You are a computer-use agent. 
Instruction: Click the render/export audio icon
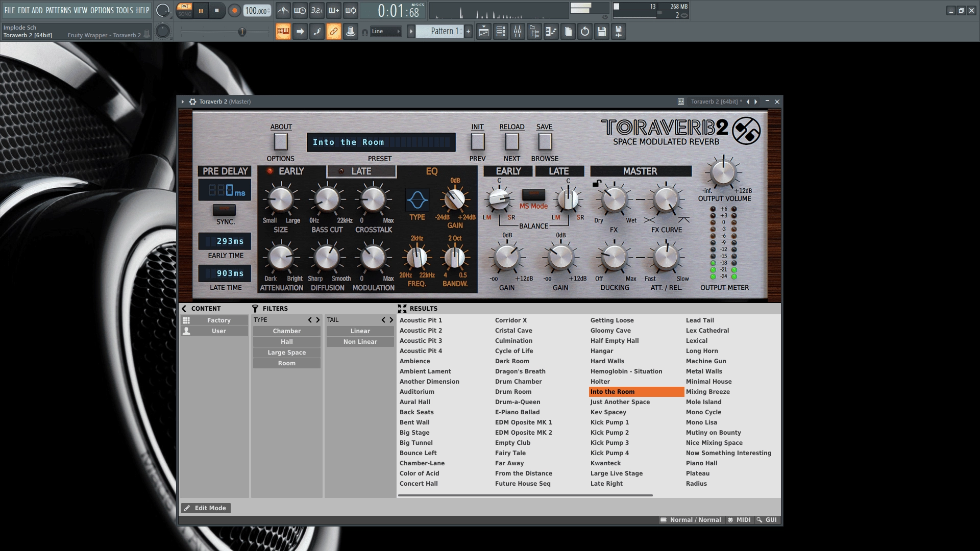point(619,32)
